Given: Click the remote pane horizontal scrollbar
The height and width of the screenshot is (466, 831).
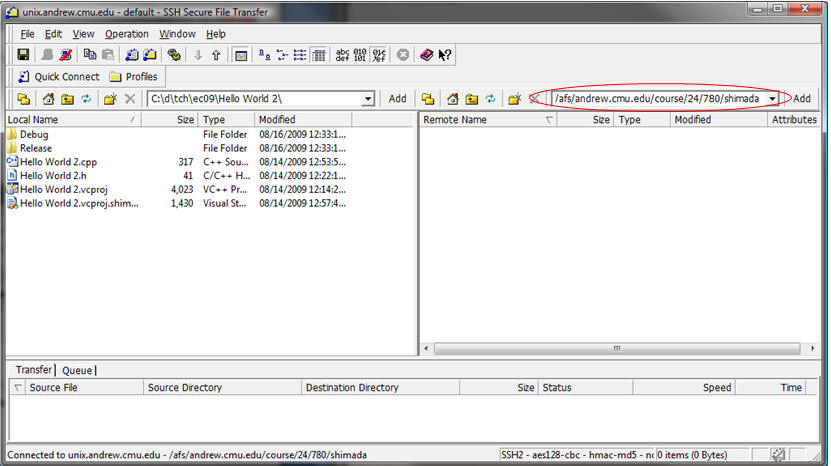Looking at the screenshot, I should tap(617, 348).
